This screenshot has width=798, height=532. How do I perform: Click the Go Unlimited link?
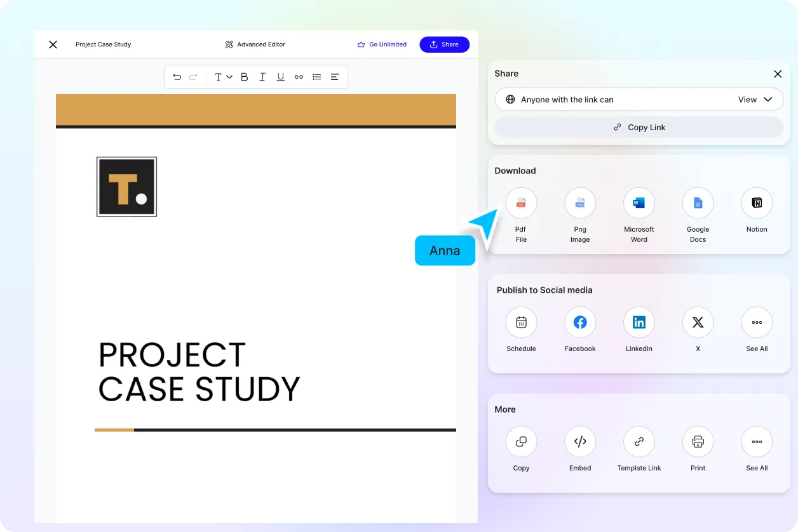tap(382, 44)
